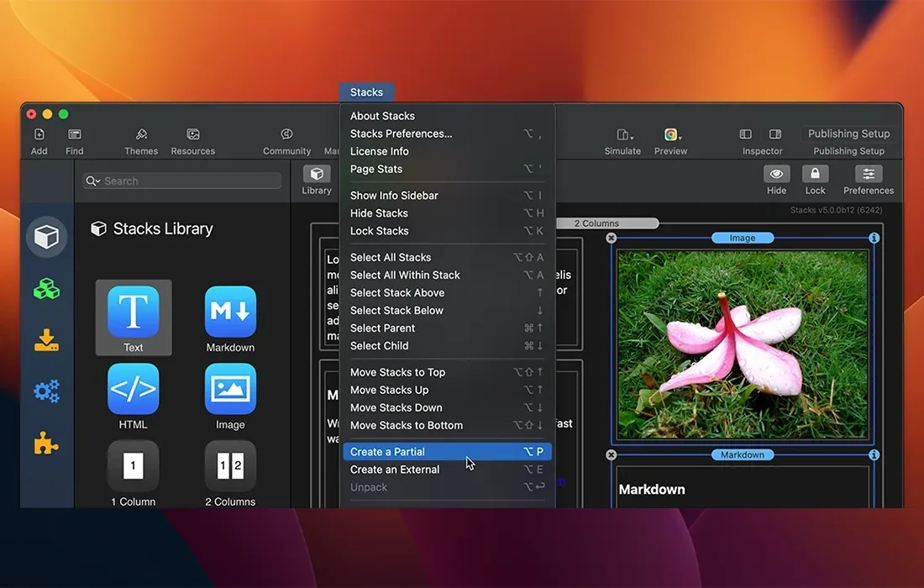924x588 pixels.
Task: Select the green stacks icon in the sidebar
Action: pos(45,288)
